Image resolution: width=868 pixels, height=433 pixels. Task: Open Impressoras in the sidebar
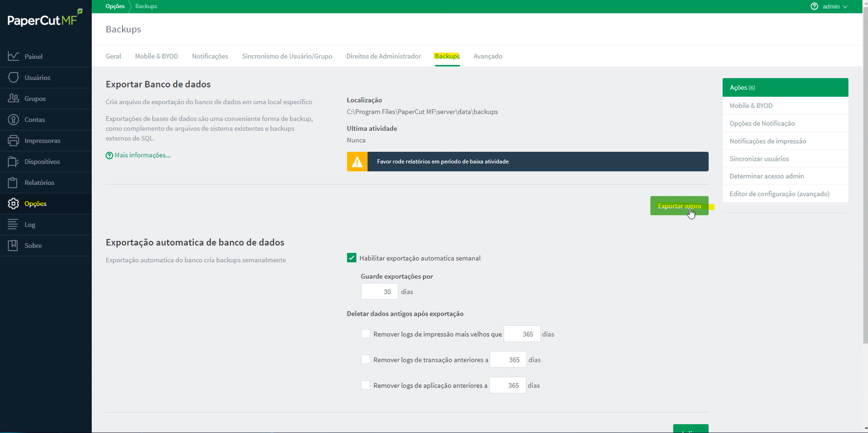click(x=46, y=140)
